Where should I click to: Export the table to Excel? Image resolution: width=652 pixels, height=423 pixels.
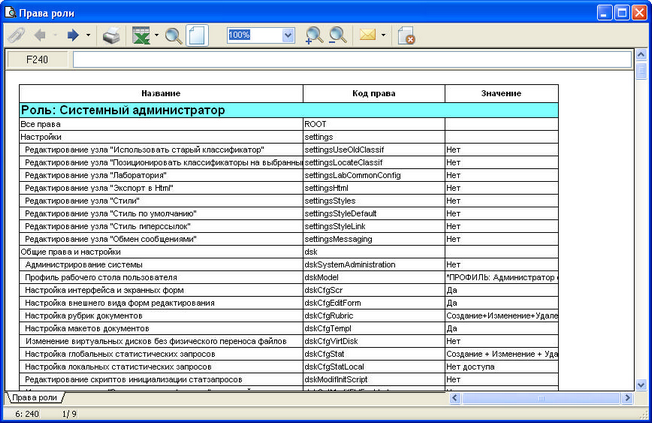pos(141,36)
